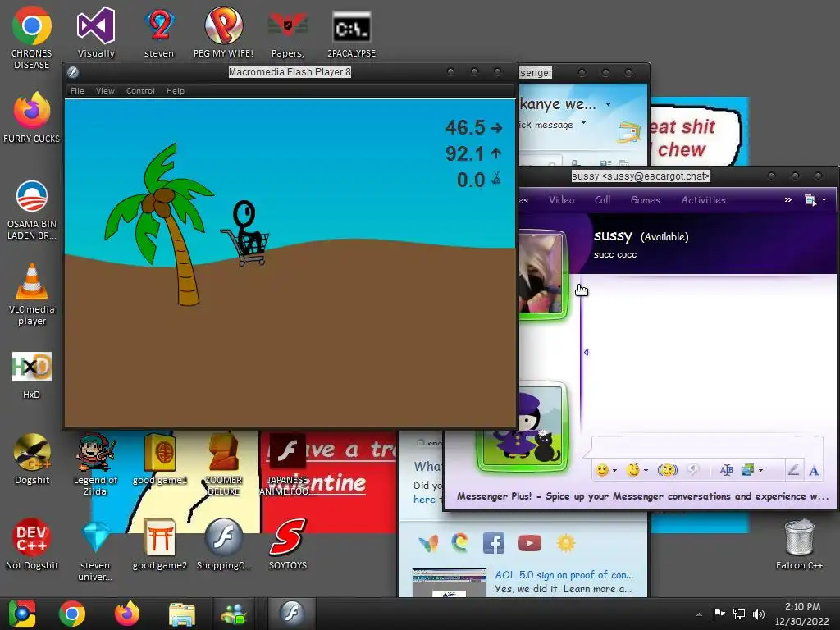Click the Messenger Plus advertisement text
The image size is (840, 630).
tap(643, 496)
